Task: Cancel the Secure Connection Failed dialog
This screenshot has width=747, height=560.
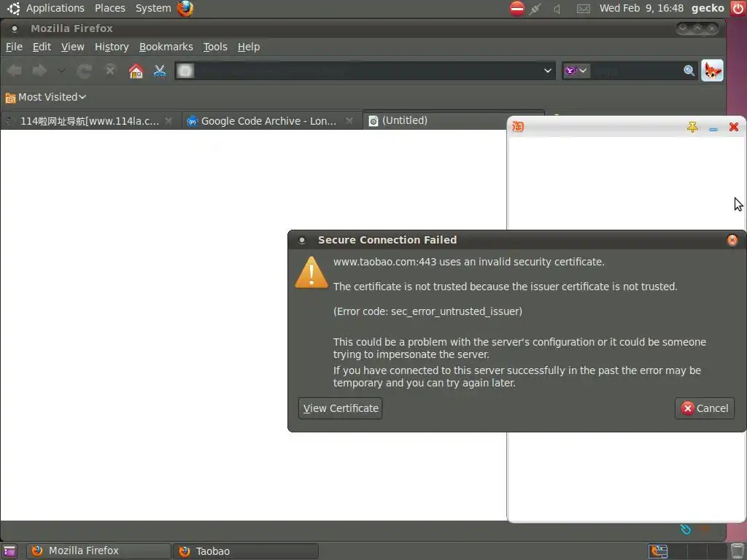Action: (704, 408)
